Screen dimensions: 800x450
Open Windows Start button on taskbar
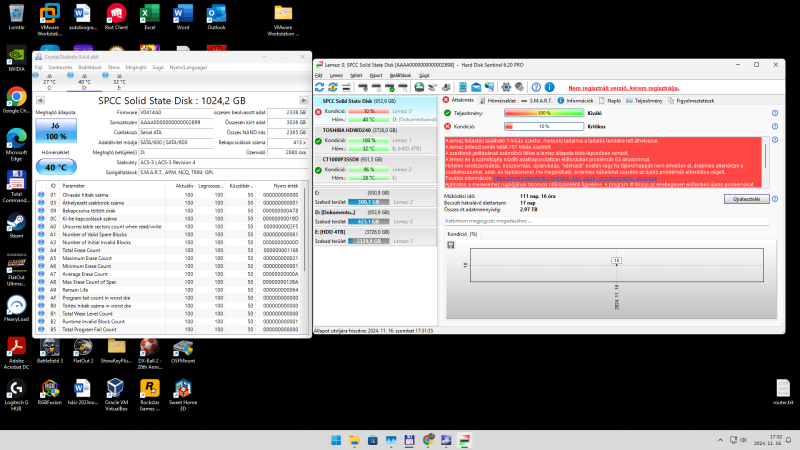point(336,440)
